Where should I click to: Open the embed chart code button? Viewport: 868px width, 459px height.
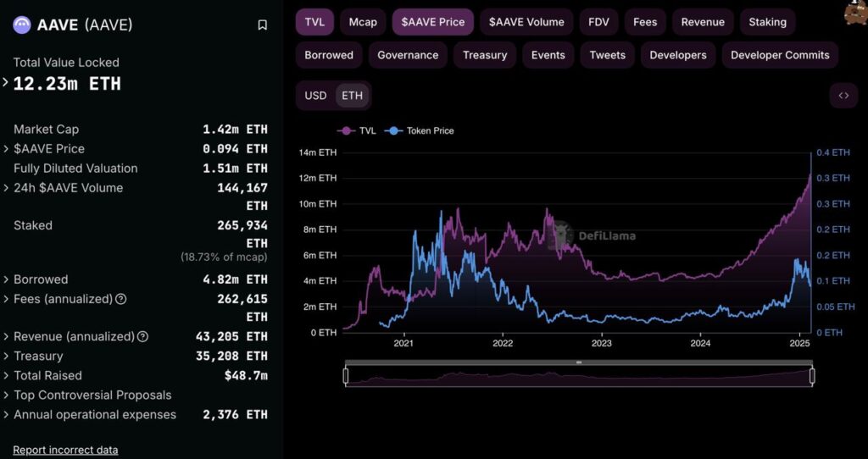coord(843,96)
